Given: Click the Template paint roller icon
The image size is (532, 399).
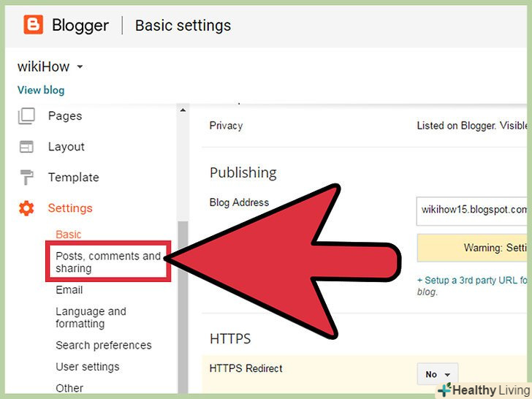Looking at the screenshot, I should (x=26, y=177).
